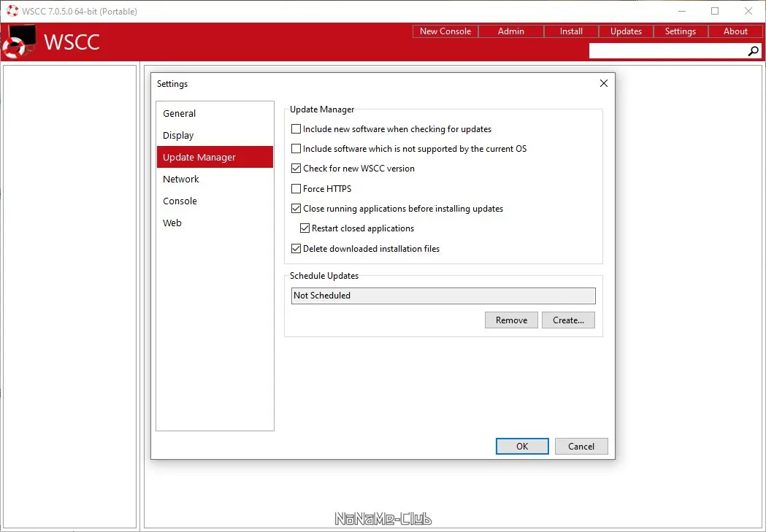Click the Remove schedule button

[511, 320]
